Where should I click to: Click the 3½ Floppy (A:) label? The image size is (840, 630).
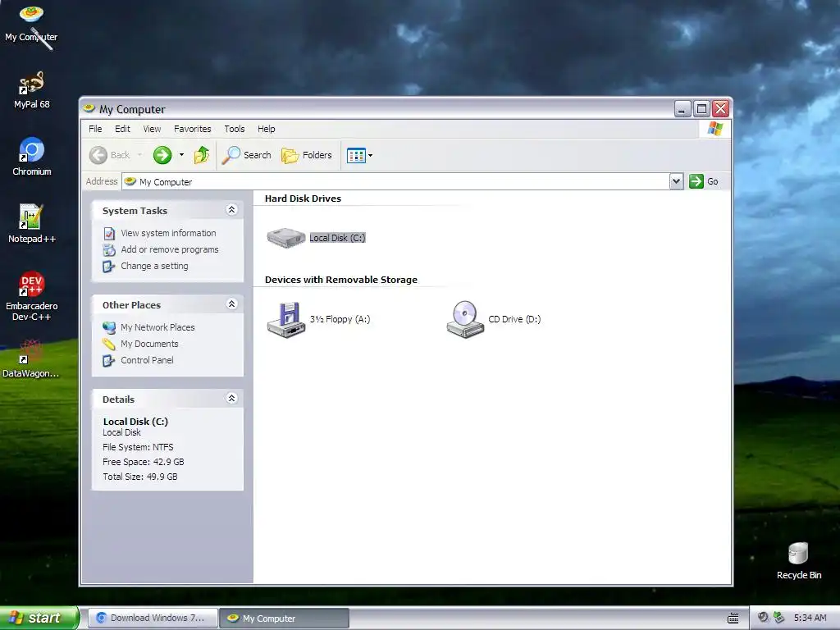coord(340,319)
